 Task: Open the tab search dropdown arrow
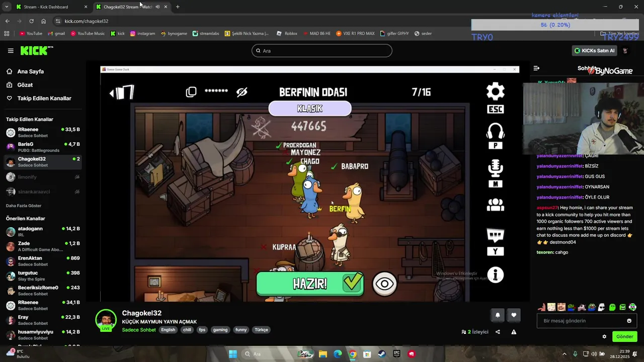click(7, 7)
